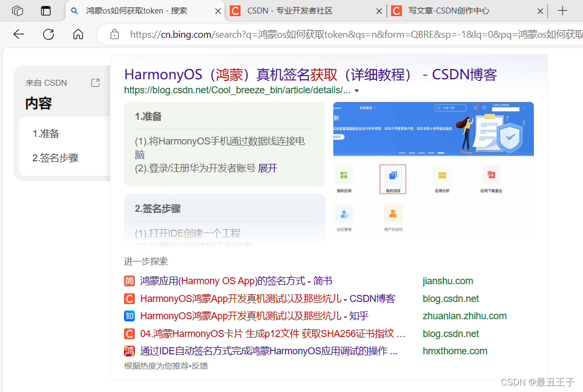The width and height of the screenshot is (583, 392).
Task: Click the tab actions icon at top-left
Action: (x=17, y=10)
